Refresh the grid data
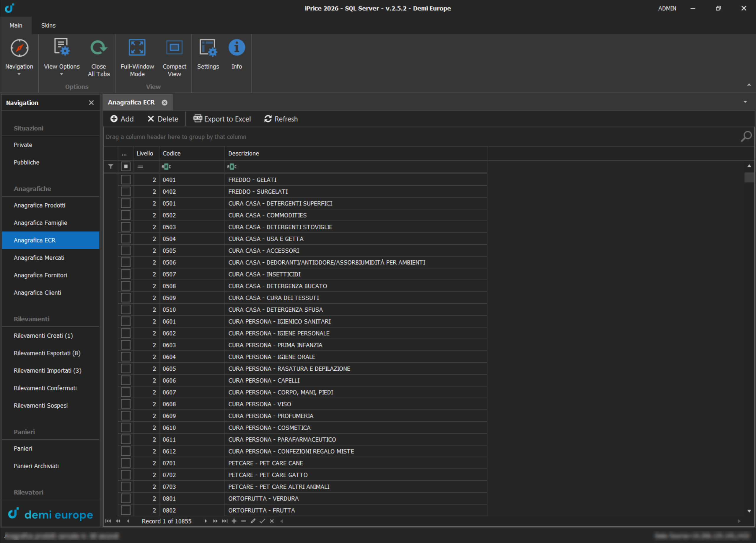This screenshot has height=543, width=756. click(281, 119)
